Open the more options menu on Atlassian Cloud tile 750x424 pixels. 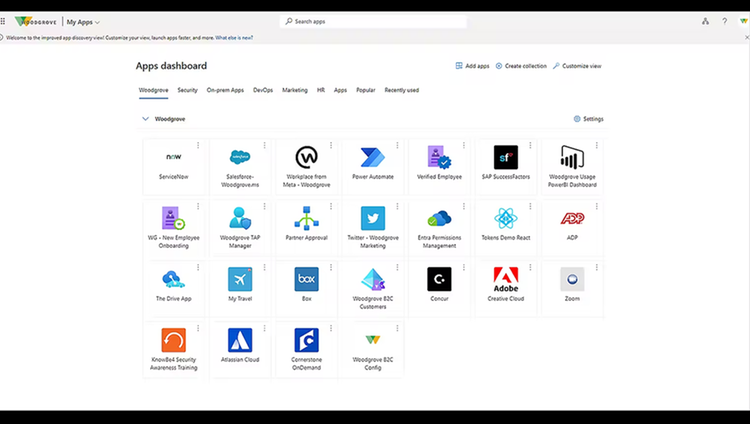pos(265,328)
